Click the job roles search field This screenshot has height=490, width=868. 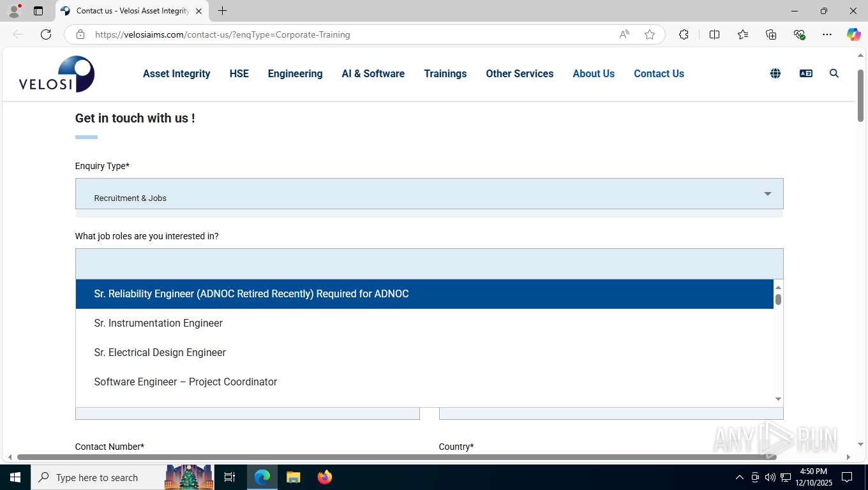pos(429,264)
